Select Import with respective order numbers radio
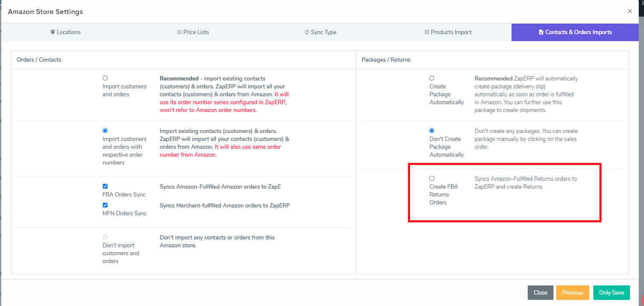Image resolution: width=644 pixels, height=306 pixels. coord(105,130)
